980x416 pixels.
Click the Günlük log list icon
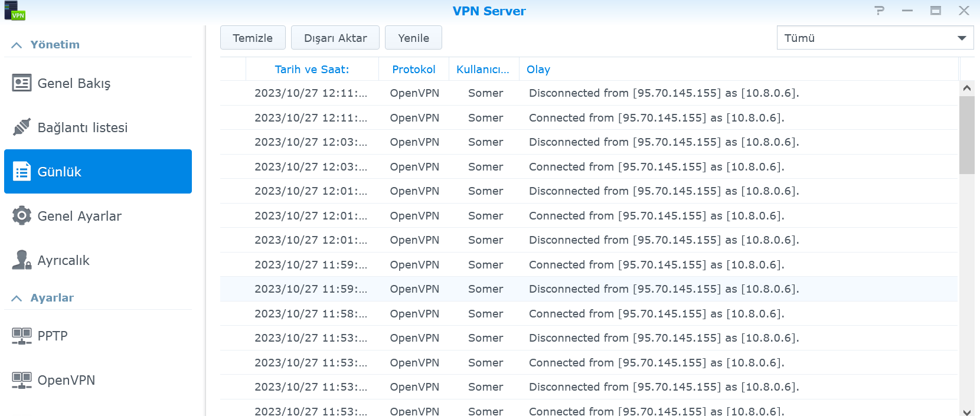tap(22, 172)
